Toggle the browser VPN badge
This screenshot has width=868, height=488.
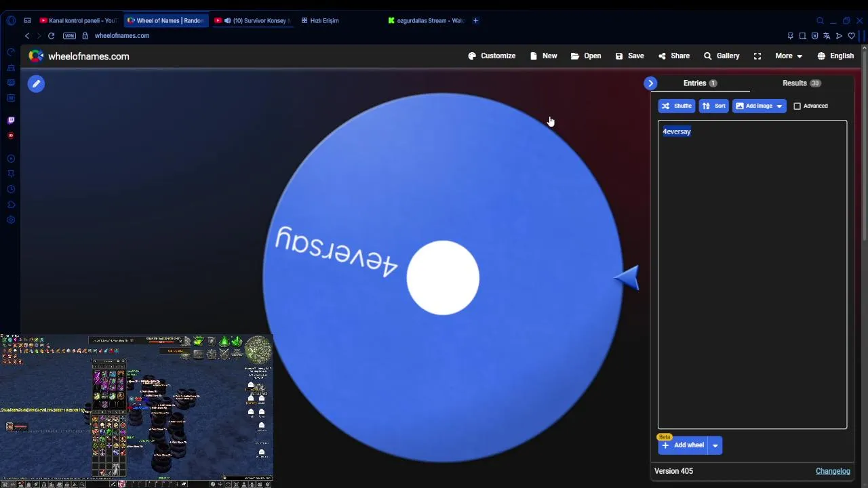[x=69, y=36]
